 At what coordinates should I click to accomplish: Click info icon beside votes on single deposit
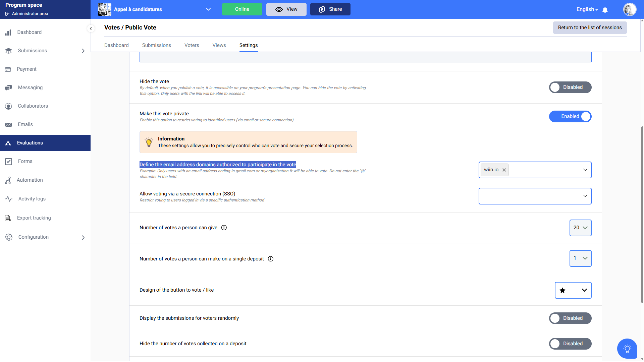coord(271,259)
